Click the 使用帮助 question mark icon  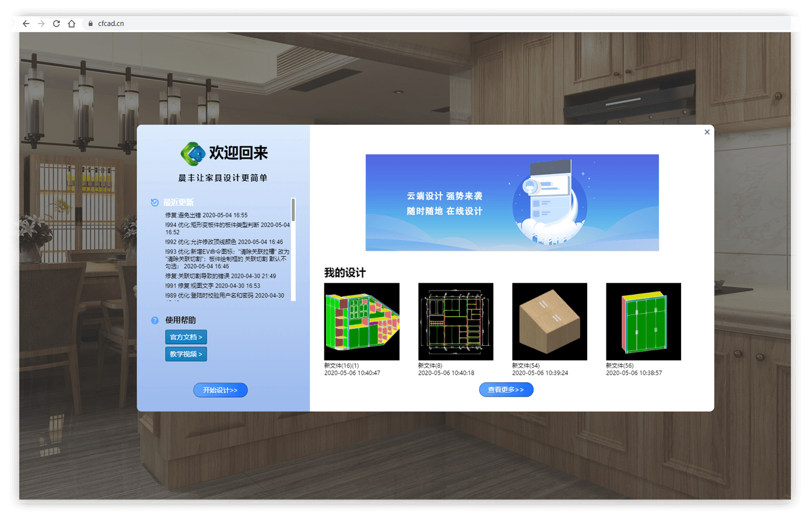coord(155,320)
